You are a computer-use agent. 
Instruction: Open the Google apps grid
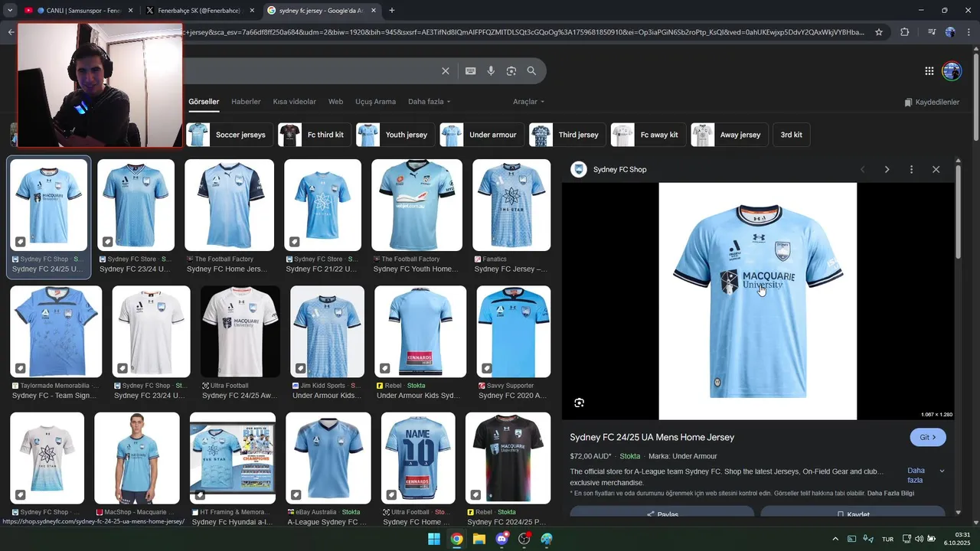coord(929,71)
